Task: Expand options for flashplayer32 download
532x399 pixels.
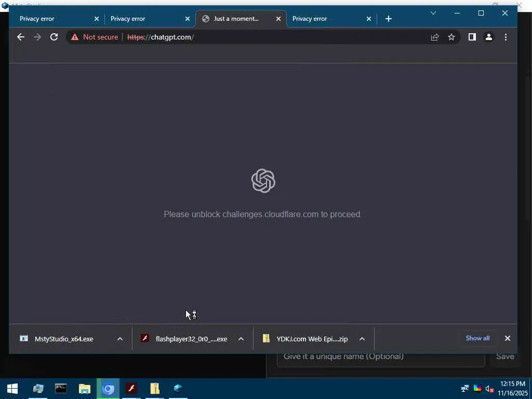Action: coord(241,339)
